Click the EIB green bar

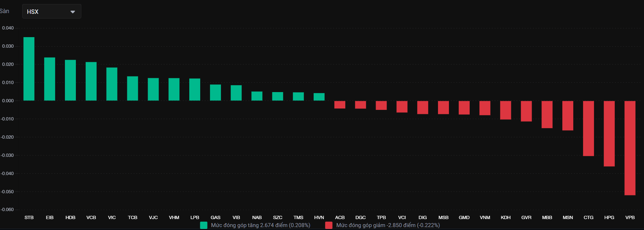click(50, 79)
